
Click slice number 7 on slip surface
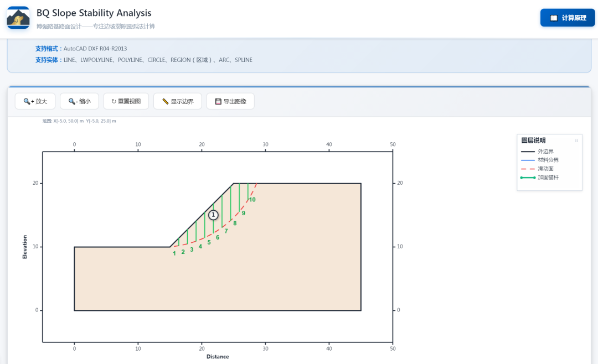coord(226,231)
